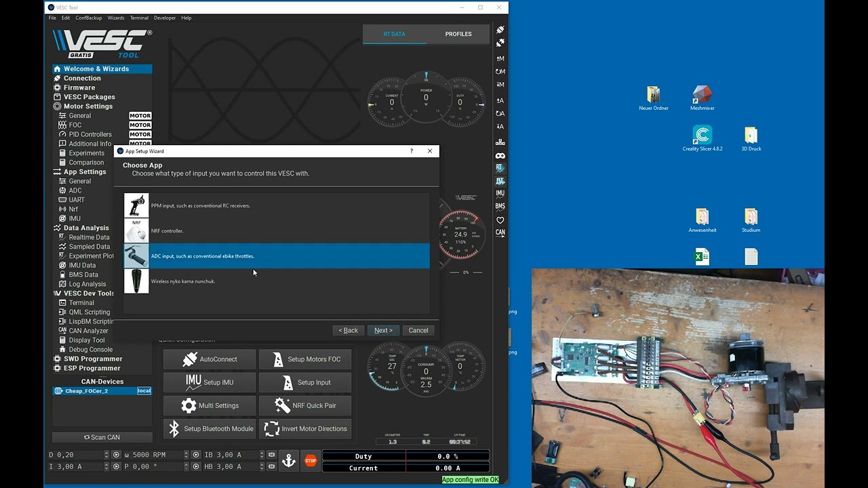Run position with play button beside P 0,00
This screenshot has width=868, height=488.
coord(196,467)
